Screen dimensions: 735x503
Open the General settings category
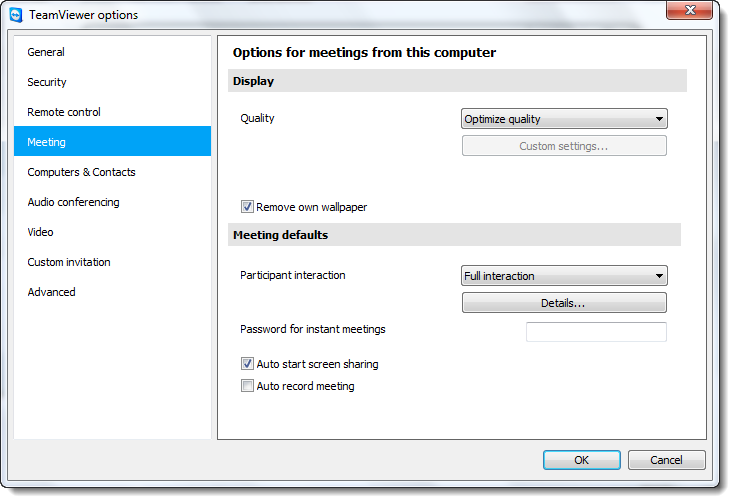(112, 52)
